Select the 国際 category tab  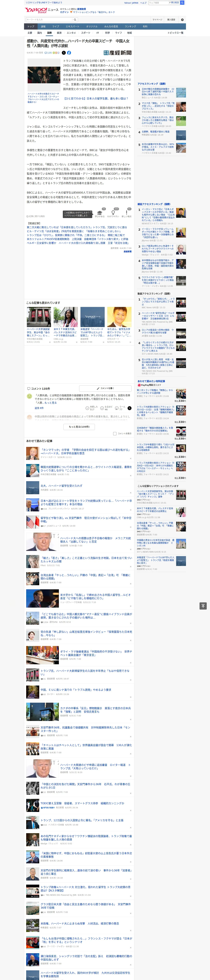pos(49,33)
